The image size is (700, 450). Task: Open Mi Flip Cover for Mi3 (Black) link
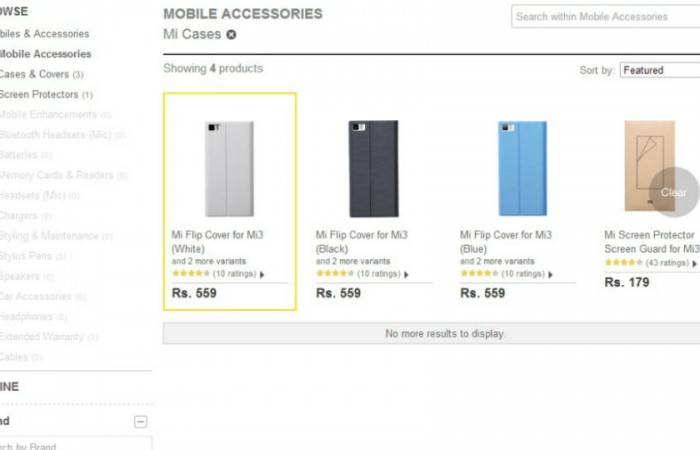click(x=361, y=241)
